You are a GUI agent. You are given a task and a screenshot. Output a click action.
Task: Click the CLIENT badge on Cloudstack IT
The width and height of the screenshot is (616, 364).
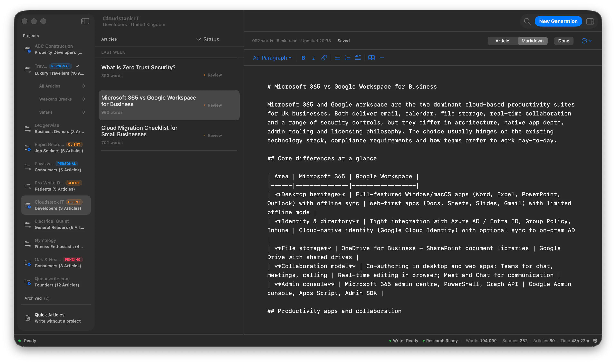[74, 202]
